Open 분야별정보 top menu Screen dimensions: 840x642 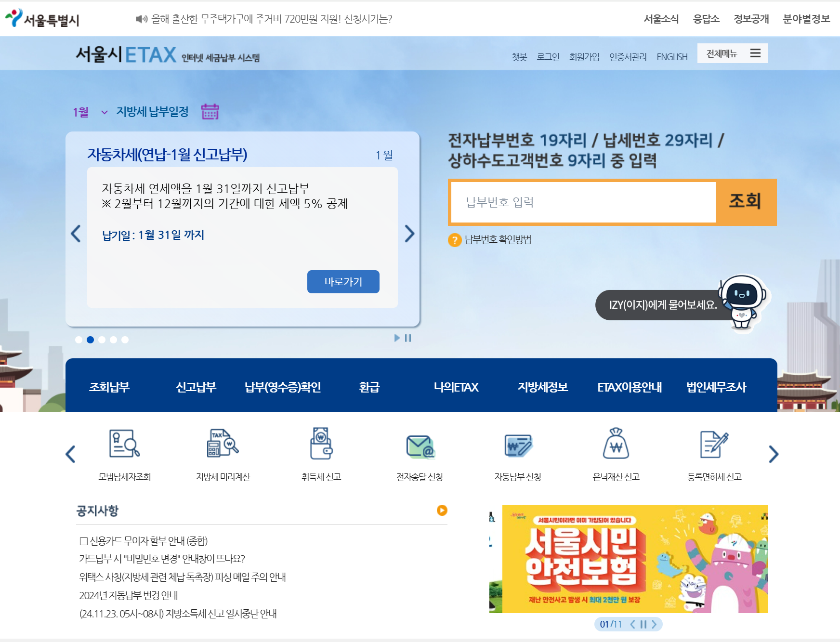coord(806,19)
